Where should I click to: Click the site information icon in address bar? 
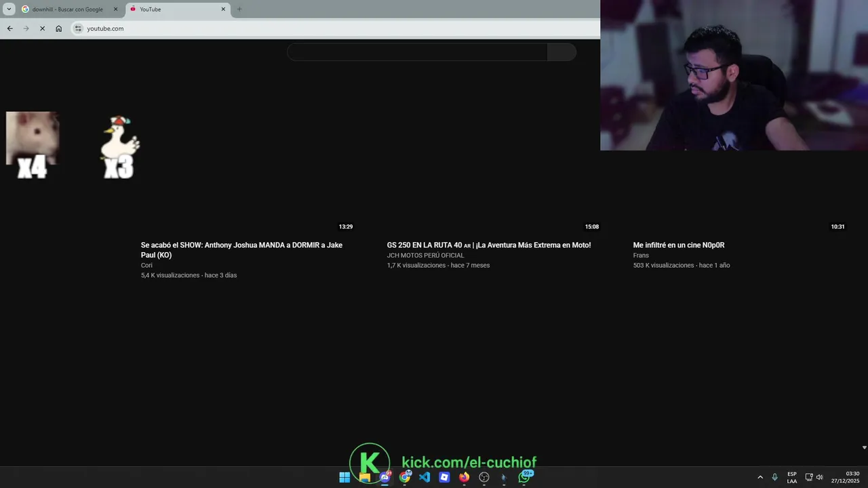click(x=78, y=28)
